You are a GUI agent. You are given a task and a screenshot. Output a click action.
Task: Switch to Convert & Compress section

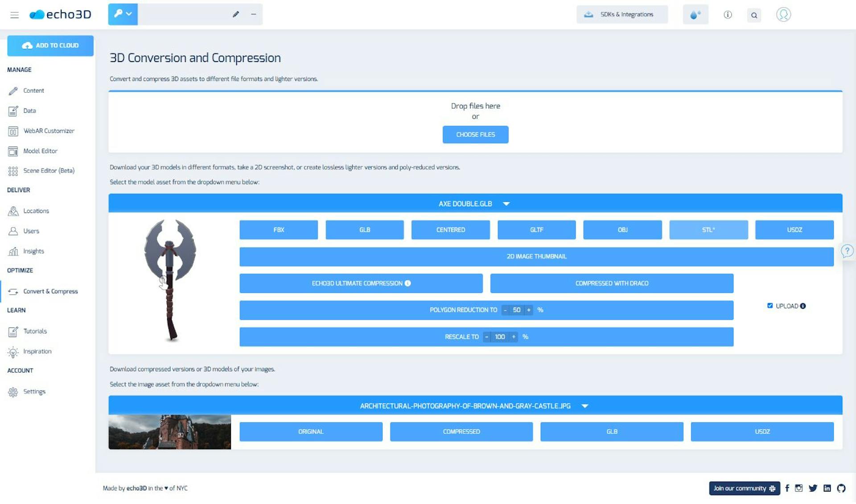point(50,291)
